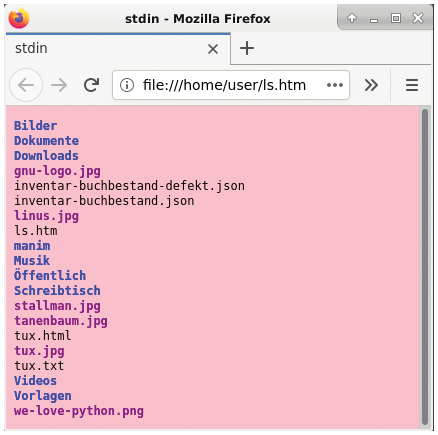
Task: Open the gnu-logo.jpg link
Action: [x=57, y=171]
